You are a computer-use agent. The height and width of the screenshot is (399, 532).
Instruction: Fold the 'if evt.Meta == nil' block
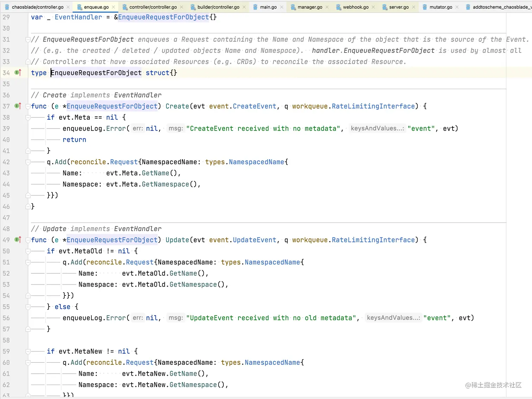(28, 117)
